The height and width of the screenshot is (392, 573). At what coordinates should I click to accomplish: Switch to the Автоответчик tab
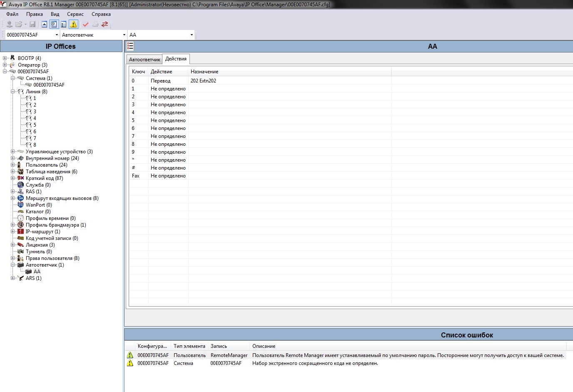[x=144, y=60]
